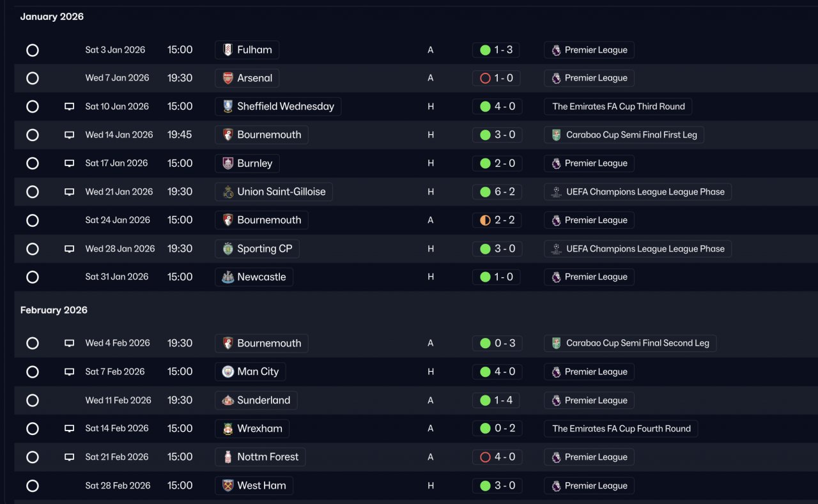Click the Arsenal club crest icon
This screenshot has height=504, width=818.
click(228, 78)
